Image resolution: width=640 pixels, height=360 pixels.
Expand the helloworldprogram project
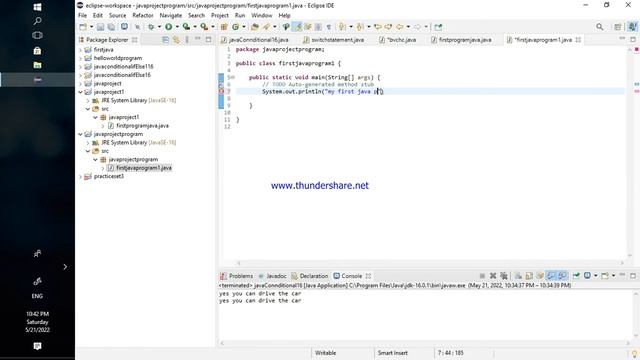tap(80, 58)
